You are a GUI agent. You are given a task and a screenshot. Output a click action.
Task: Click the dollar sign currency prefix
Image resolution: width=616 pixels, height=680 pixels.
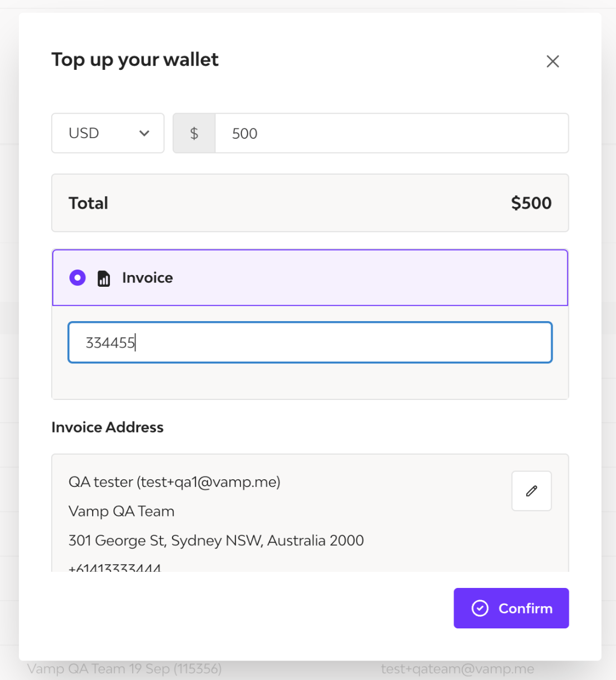[194, 133]
